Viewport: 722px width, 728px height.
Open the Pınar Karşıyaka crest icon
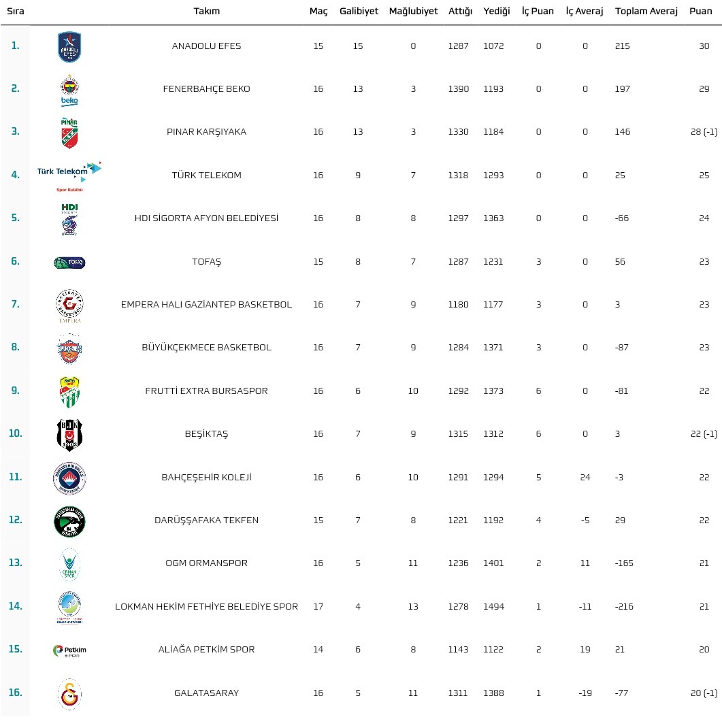[x=69, y=133]
